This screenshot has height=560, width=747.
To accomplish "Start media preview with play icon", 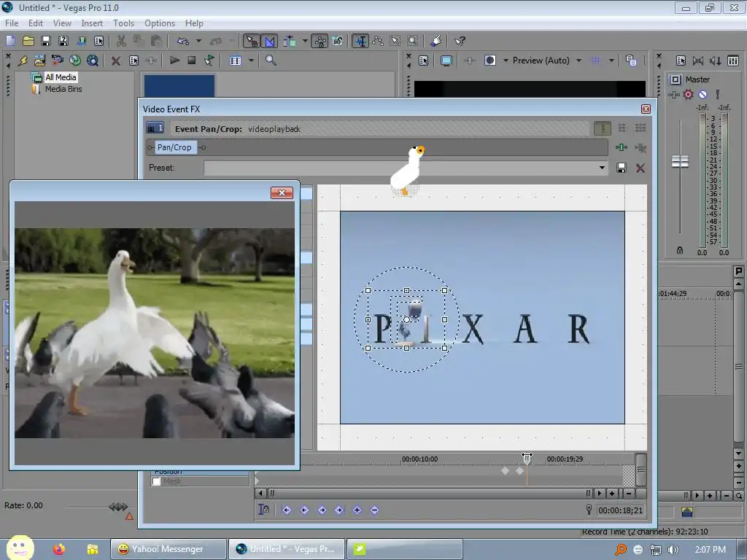I will pos(174,61).
